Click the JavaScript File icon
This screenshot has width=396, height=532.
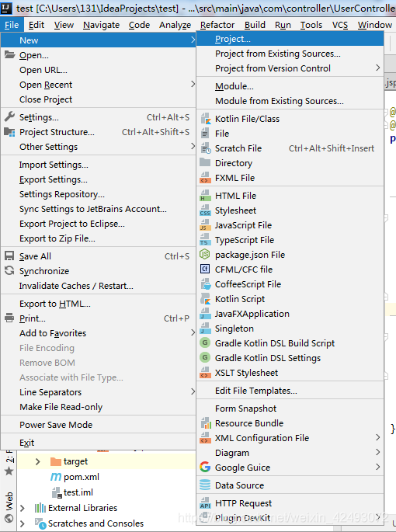click(205, 225)
